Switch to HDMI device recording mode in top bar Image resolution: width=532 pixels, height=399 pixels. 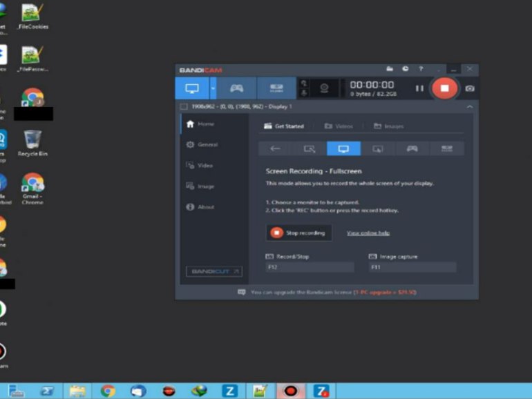pyautogui.click(x=276, y=88)
